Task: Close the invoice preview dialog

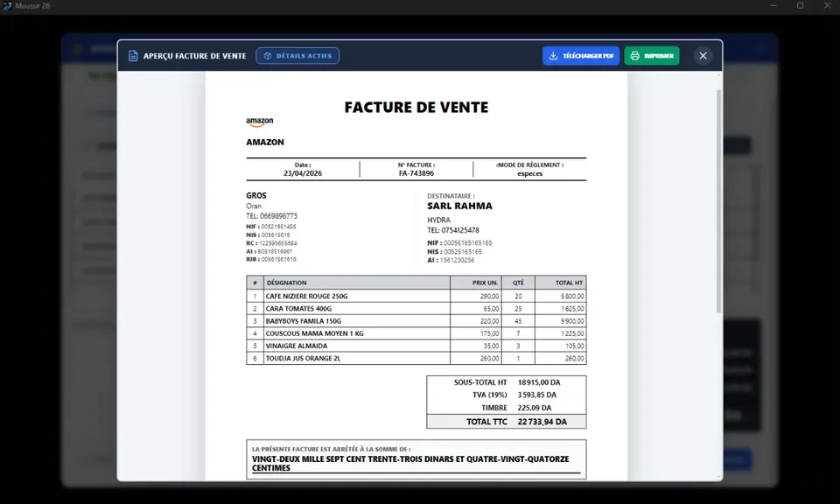Action: (703, 56)
